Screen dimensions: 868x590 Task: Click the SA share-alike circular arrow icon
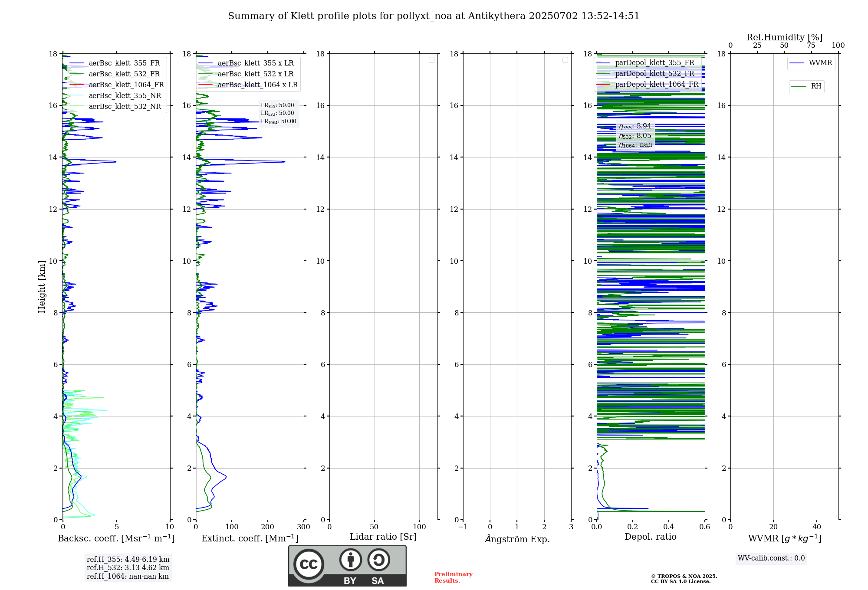coord(378,560)
